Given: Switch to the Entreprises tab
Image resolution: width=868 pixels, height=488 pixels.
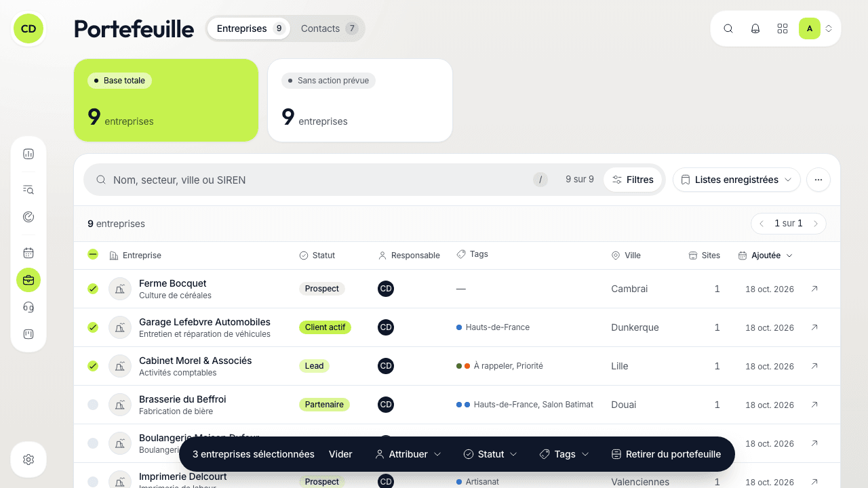Looking at the screenshot, I should click(x=249, y=28).
